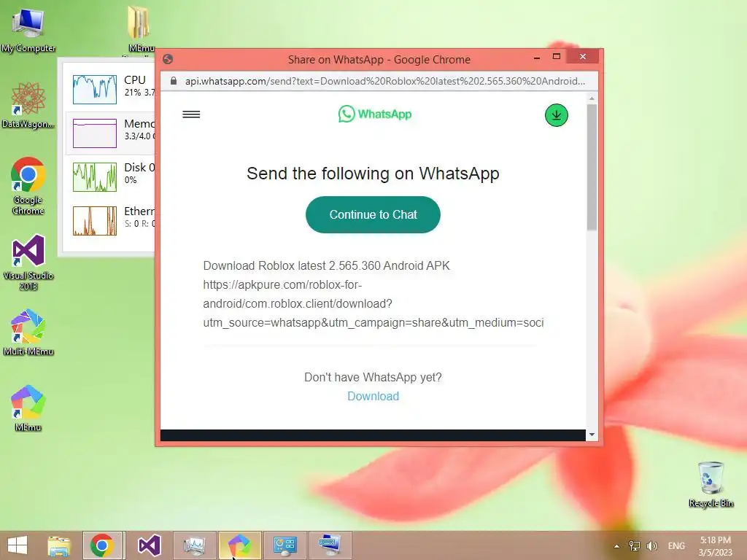Viewport: 747px width, 560px height.
Task: Open the Google Chrome desktop shortcut
Action: click(28, 186)
